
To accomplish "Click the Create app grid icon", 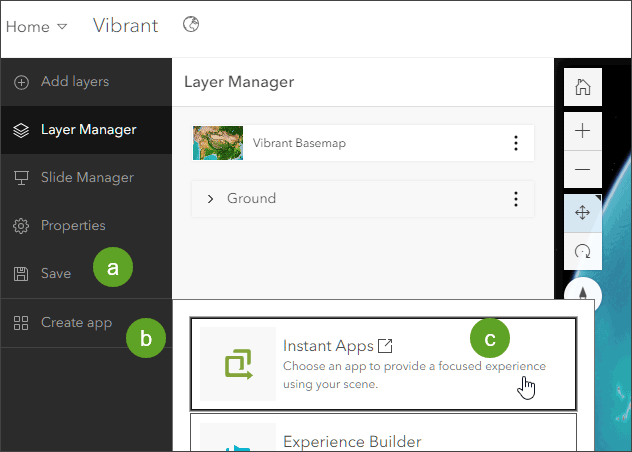I will [21, 323].
